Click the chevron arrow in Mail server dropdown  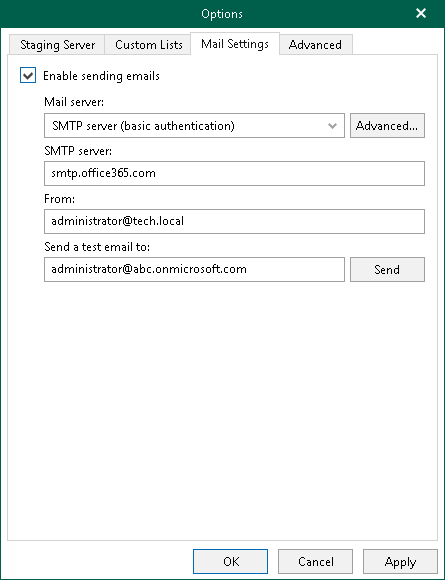332,126
